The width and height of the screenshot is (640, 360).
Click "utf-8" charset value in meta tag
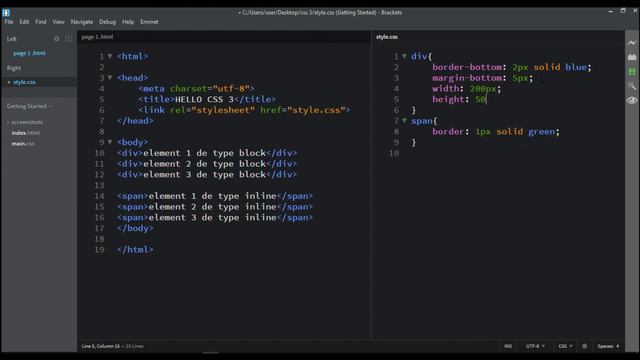tap(231, 88)
